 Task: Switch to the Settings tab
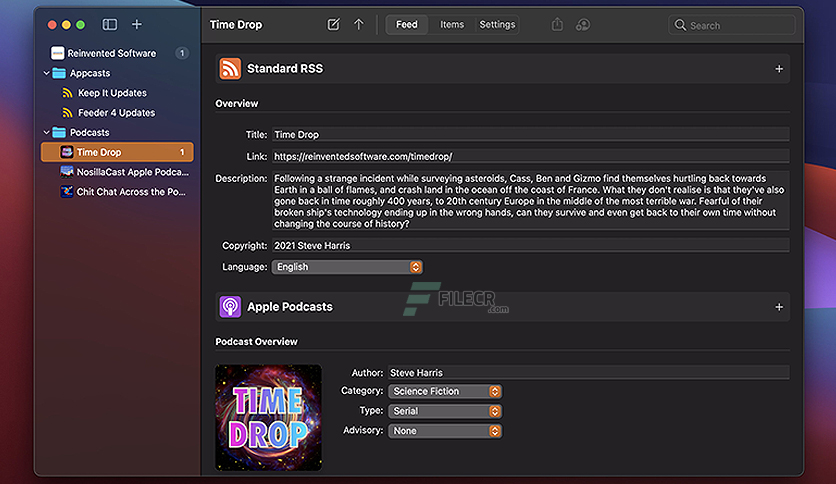click(497, 25)
